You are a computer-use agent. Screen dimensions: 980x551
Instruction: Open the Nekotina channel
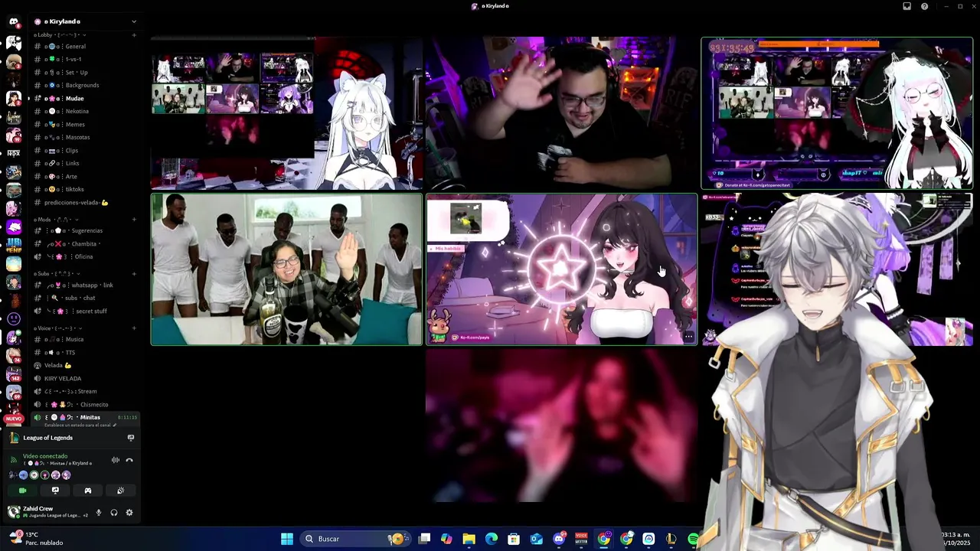click(x=85, y=111)
